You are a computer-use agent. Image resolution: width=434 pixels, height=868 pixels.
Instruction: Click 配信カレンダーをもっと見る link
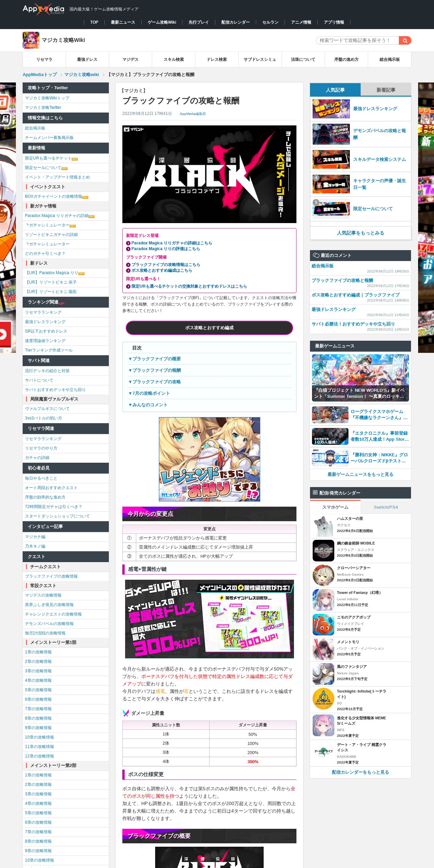pyautogui.click(x=360, y=772)
